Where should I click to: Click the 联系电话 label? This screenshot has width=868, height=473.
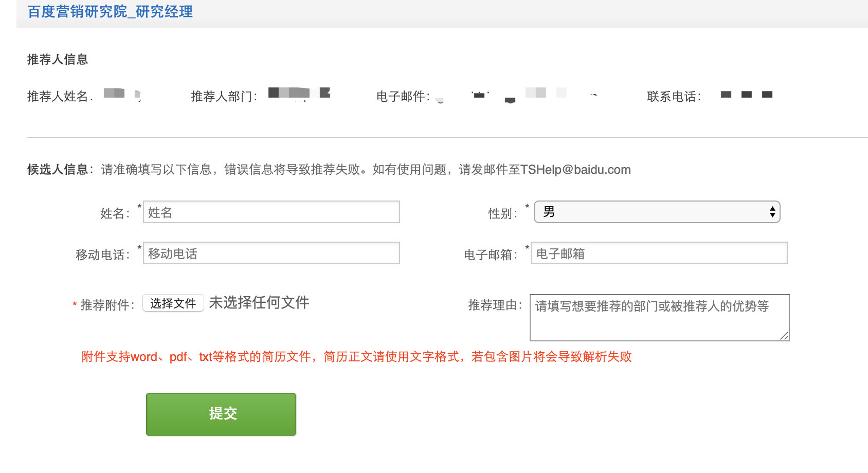coord(674,97)
